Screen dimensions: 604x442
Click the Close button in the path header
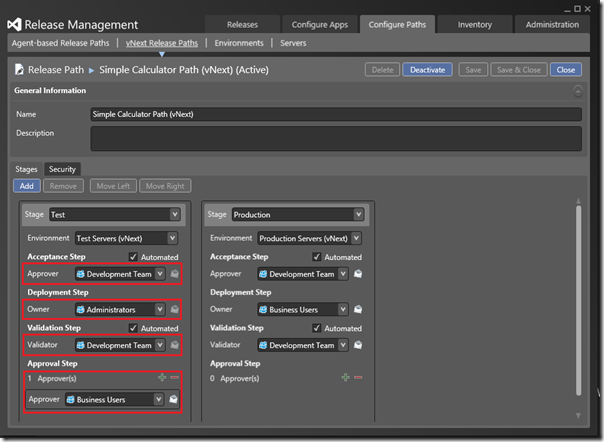point(565,70)
